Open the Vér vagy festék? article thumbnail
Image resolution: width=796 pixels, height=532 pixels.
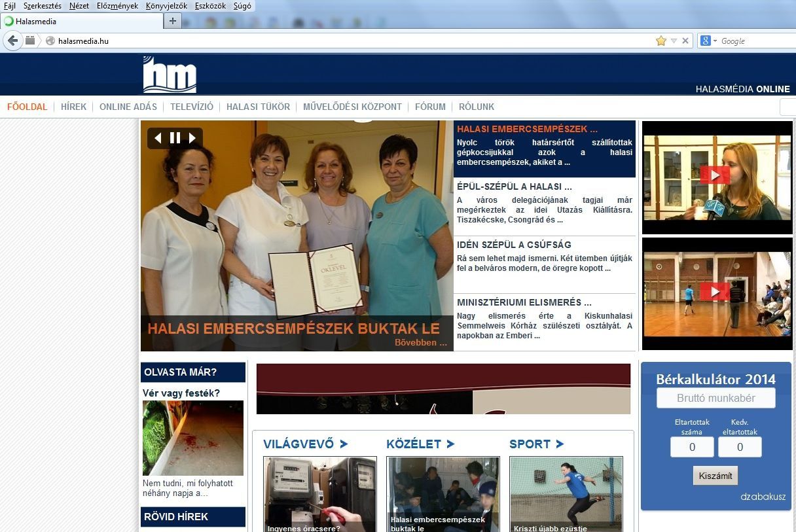tap(192, 438)
